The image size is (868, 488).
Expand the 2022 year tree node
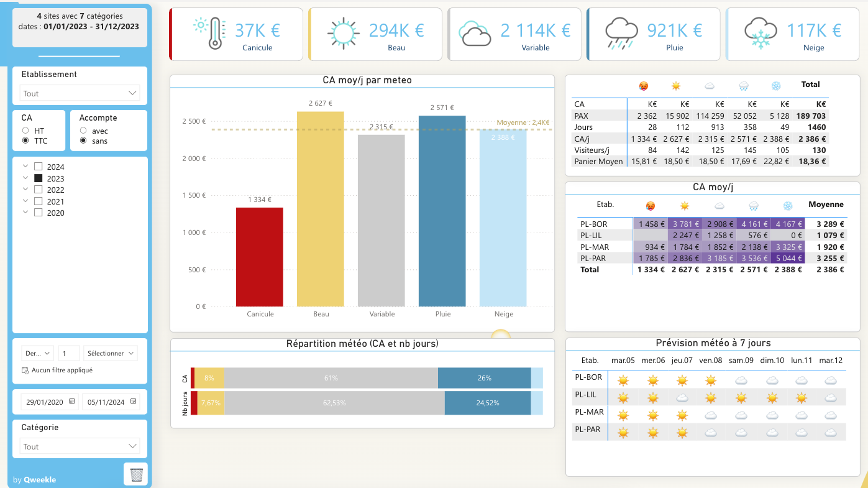[25, 190]
